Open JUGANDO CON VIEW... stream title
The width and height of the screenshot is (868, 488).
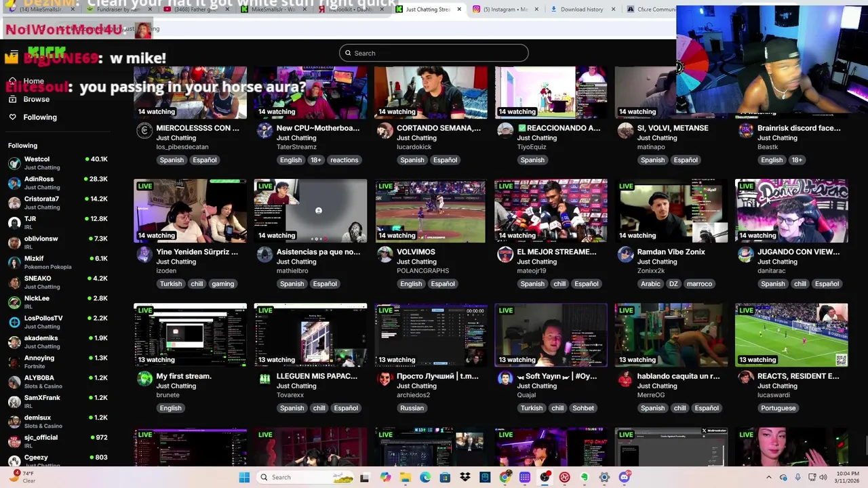tap(799, 252)
